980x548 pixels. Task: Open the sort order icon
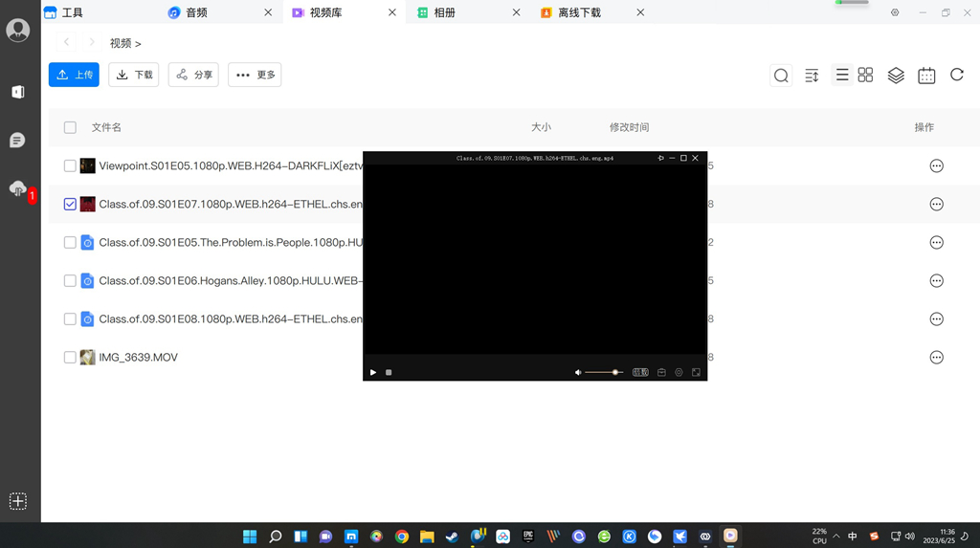click(812, 76)
